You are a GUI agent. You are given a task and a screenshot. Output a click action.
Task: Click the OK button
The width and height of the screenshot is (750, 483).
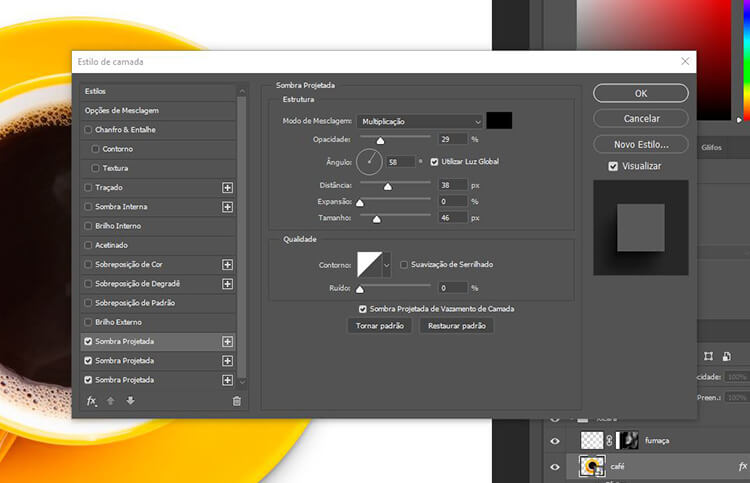641,93
